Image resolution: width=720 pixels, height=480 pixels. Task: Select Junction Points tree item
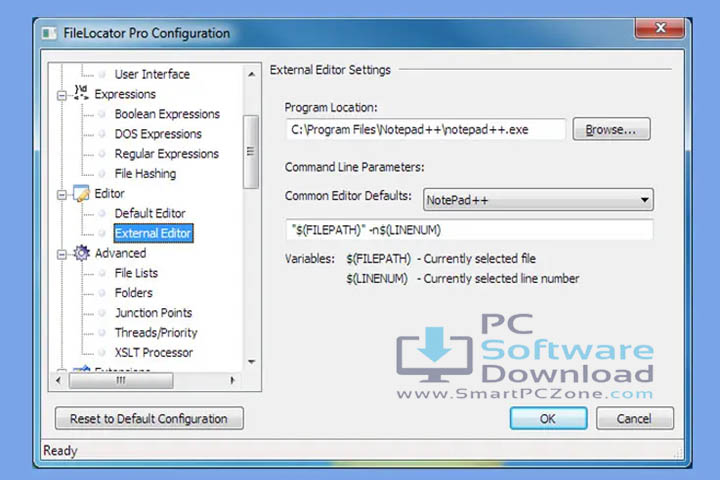(153, 312)
